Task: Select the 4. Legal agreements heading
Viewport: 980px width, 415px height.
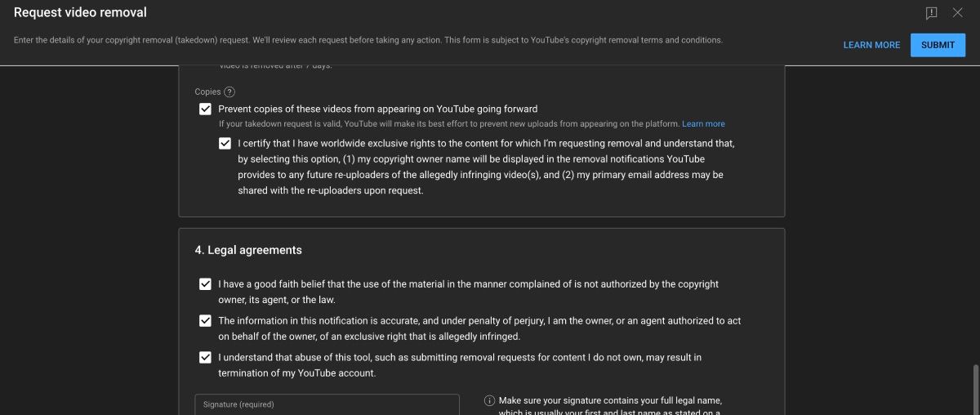Action: 248,250
